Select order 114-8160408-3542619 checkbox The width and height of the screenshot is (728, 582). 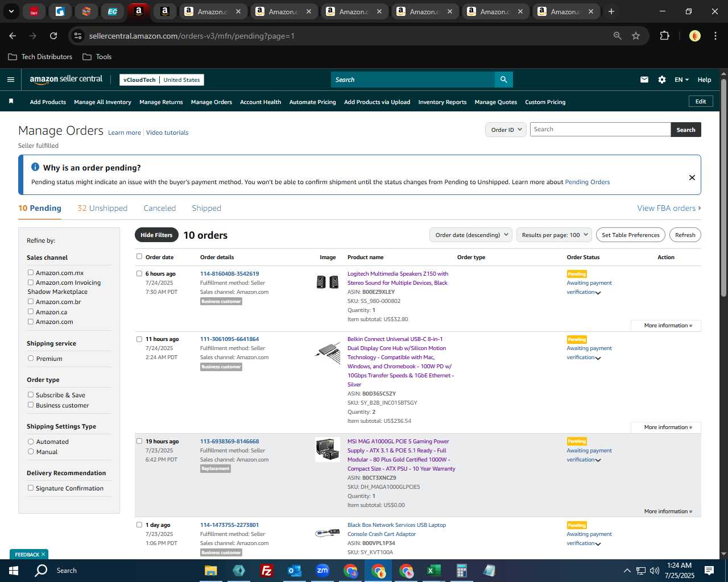(139, 273)
